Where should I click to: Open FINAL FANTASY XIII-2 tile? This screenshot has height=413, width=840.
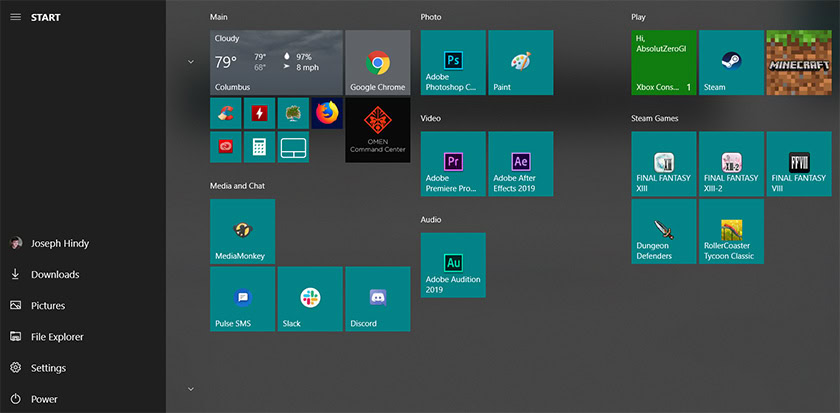coord(731,164)
